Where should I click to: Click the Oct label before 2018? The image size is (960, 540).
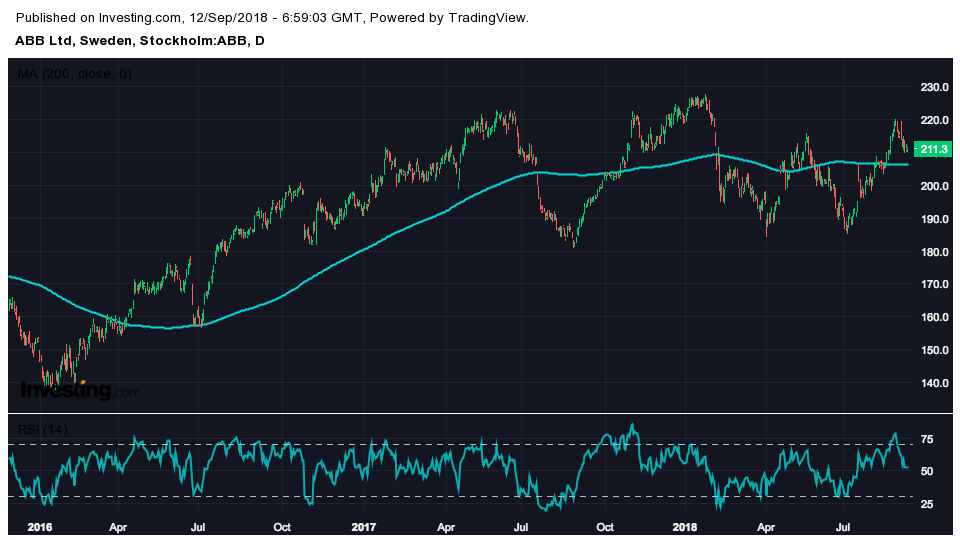coord(605,527)
